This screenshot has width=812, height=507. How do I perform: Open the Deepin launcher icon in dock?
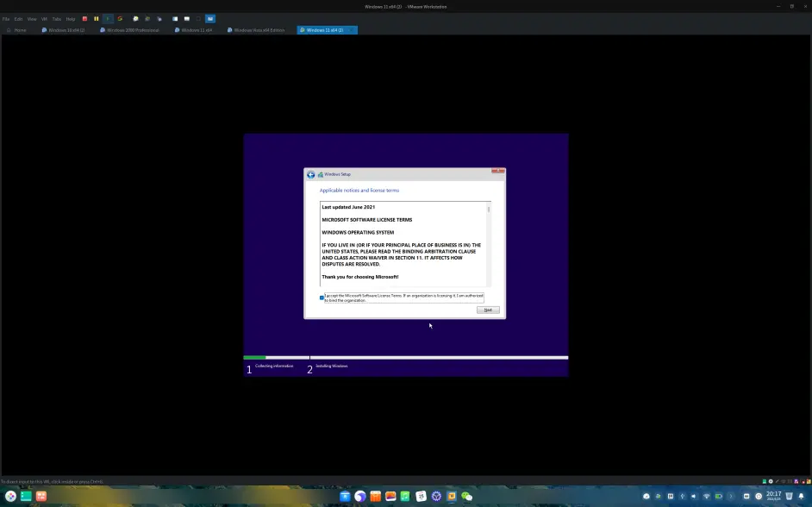pyautogui.click(x=11, y=496)
